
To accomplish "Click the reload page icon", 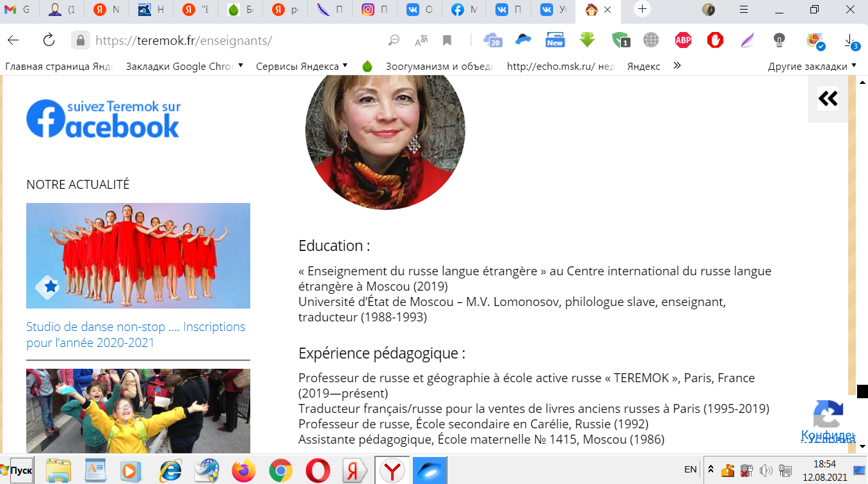I will pyautogui.click(x=49, y=40).
